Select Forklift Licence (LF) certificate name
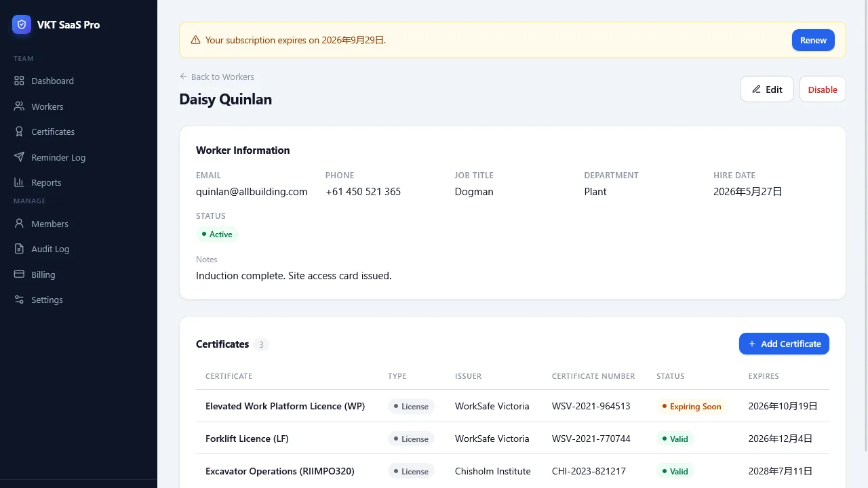868x488 pixels. 247,439
